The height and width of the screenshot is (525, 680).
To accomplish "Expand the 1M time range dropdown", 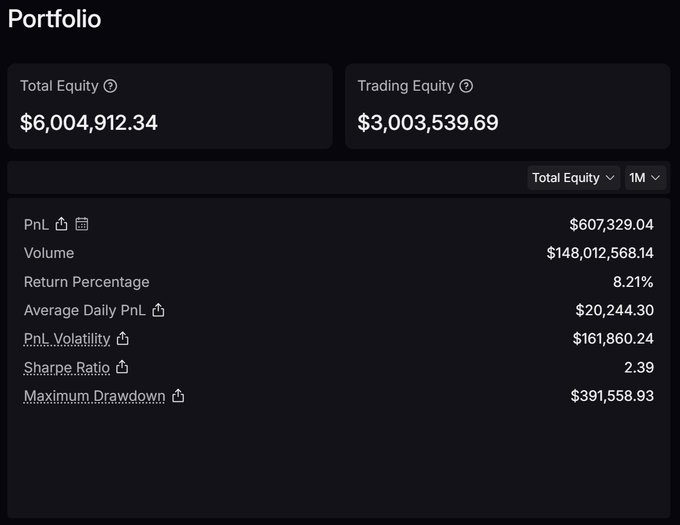I will [645, 178].
